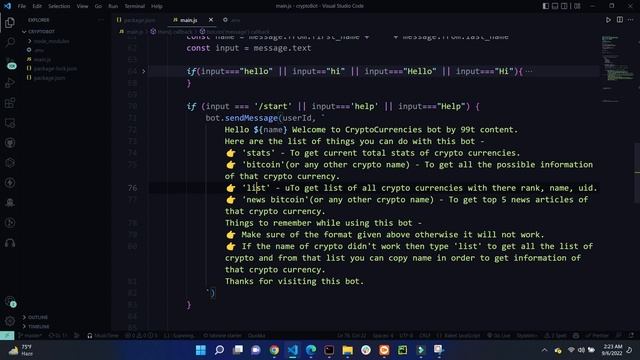This screenshot has width=640, height=360.
Task: Open the Accounts icon with notification badge
Action: click(10, 302)
